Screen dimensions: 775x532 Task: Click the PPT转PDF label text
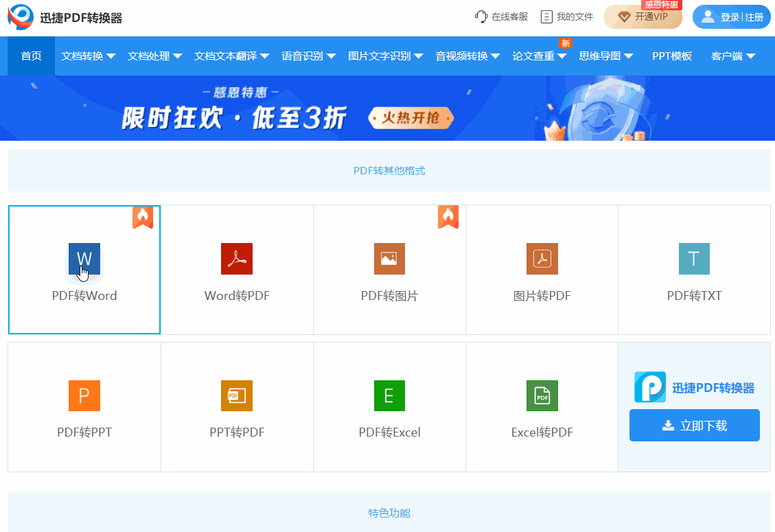pos(237,432)
